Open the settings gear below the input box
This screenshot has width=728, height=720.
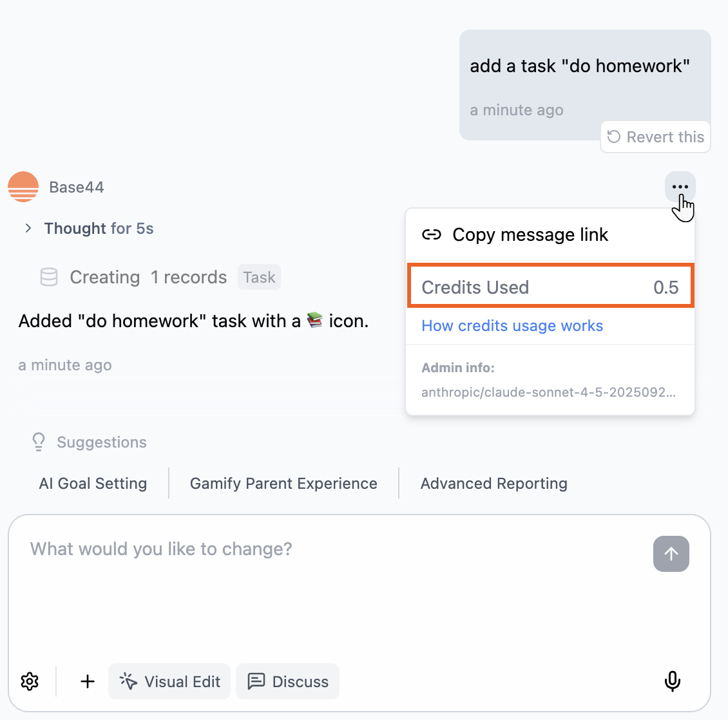click(x=30, y=681)
